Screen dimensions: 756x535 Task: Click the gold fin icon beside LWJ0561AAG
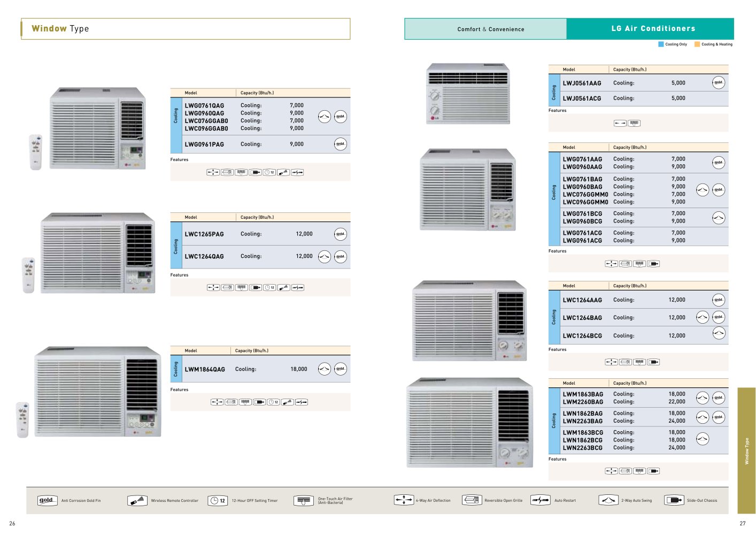(x=719, y=83)
